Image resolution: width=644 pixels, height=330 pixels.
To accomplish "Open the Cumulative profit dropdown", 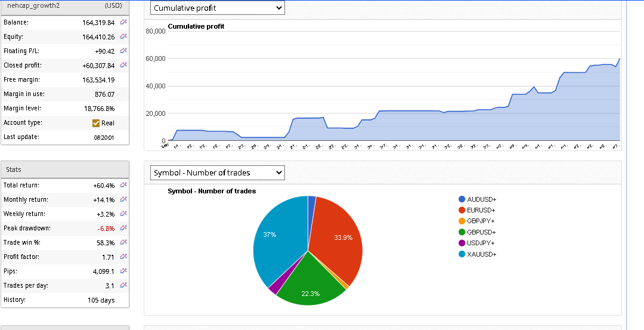I will (217, 8).
